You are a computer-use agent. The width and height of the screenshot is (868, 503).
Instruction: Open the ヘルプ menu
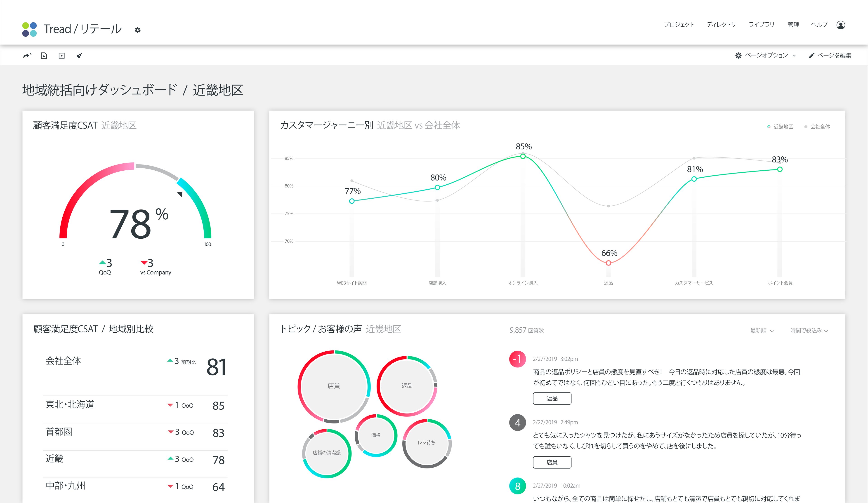819,24
